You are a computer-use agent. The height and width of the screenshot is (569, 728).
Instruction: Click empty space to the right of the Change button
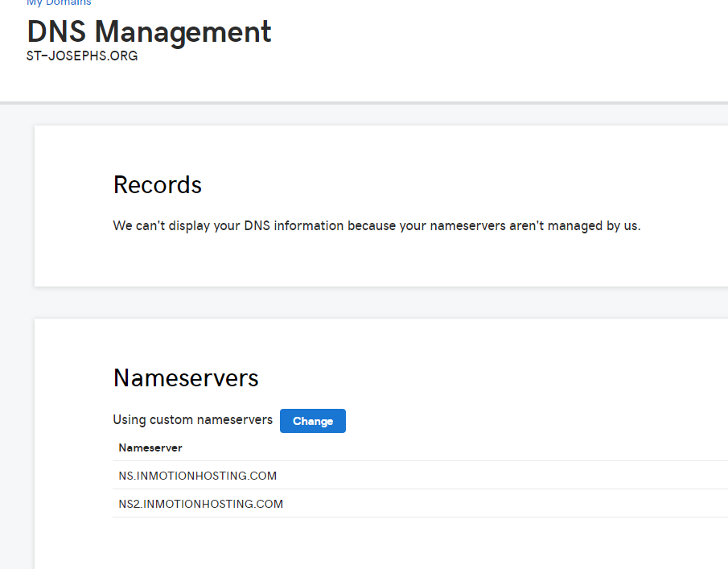pos(523,421)
